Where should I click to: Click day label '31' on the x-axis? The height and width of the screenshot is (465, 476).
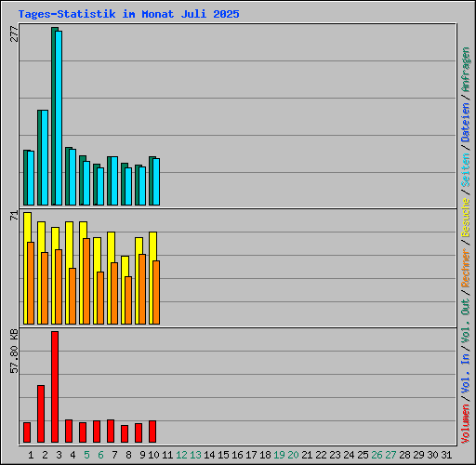(446, 455)
